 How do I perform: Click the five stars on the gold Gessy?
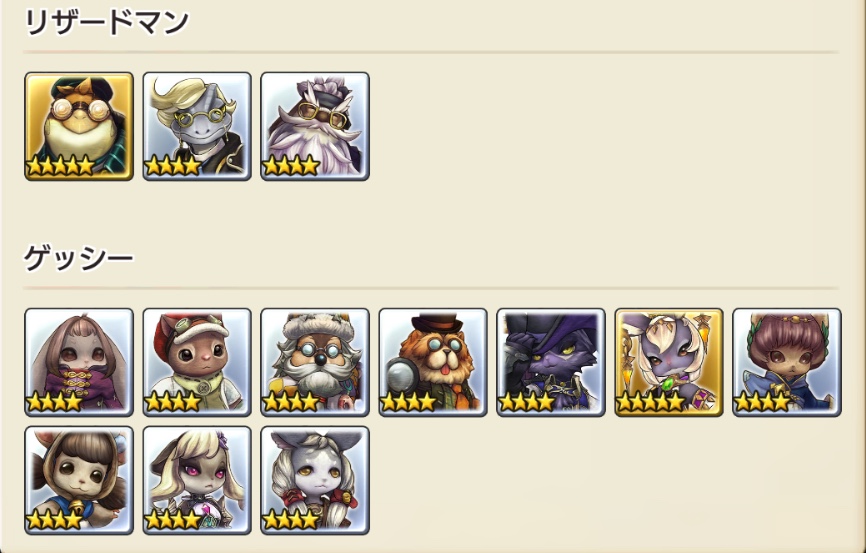[651, 402]
